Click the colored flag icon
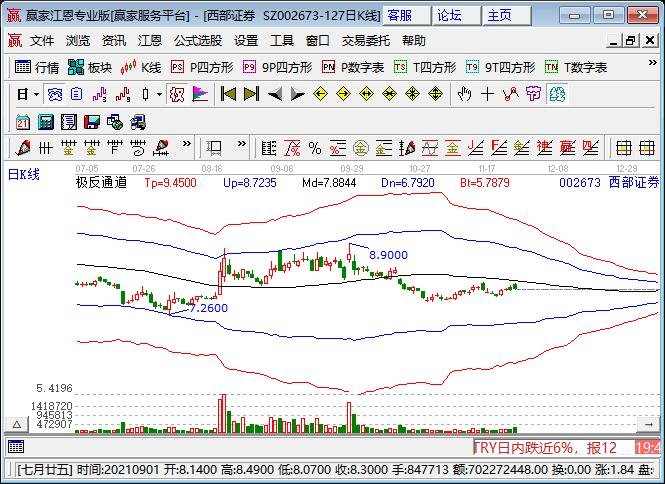Image resolution: width=665 pixels, height=484 pixels. [x=200, y=94]
